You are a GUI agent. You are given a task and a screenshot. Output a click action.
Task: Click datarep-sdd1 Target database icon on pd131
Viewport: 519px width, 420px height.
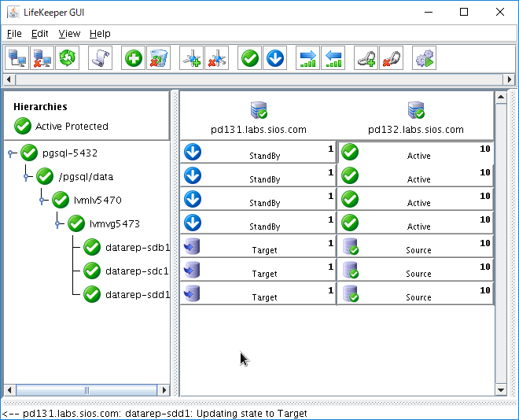[x=192, y=293]
